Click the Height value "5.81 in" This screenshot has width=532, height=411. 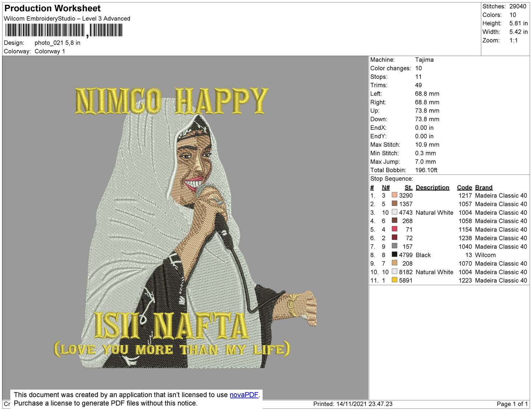coord(518,23)
